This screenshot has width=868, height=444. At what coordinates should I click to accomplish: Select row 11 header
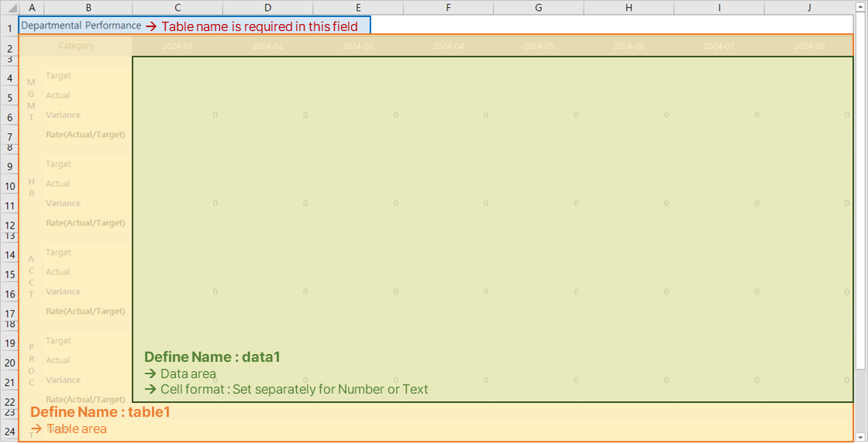[x=9, y=203]
